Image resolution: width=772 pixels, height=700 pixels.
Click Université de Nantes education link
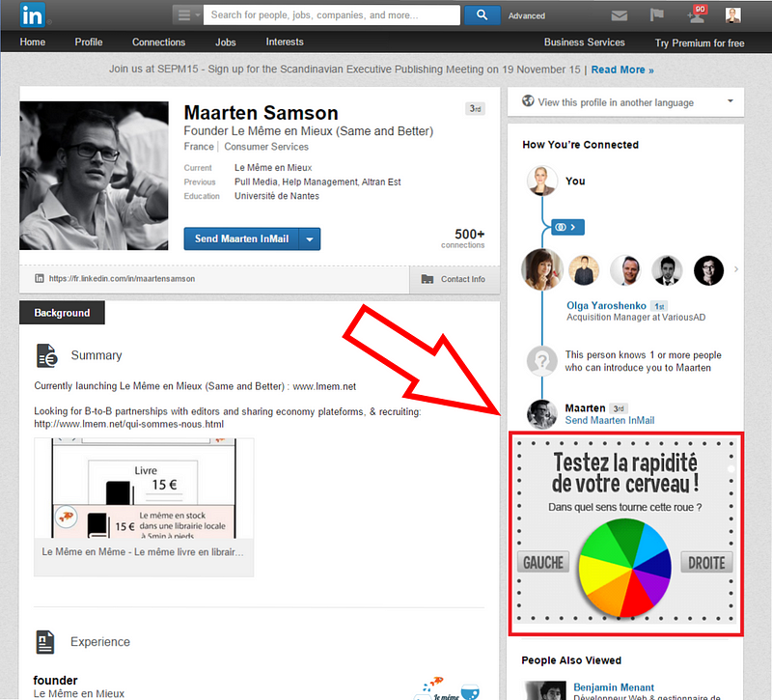point(277,196)
